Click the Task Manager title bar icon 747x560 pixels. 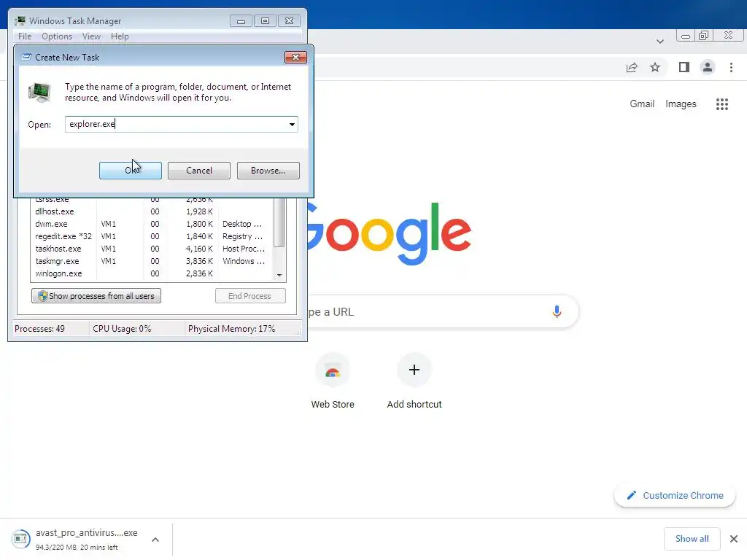click(20, 21)
